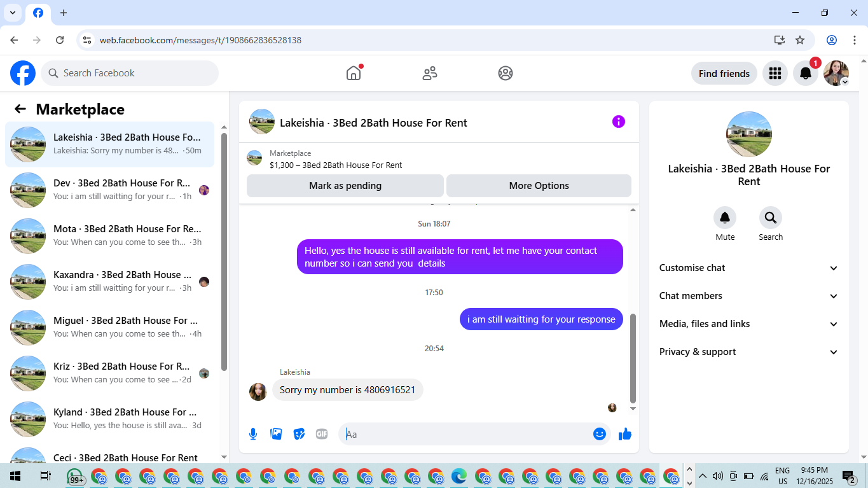Expand the Chat members section

749,296
